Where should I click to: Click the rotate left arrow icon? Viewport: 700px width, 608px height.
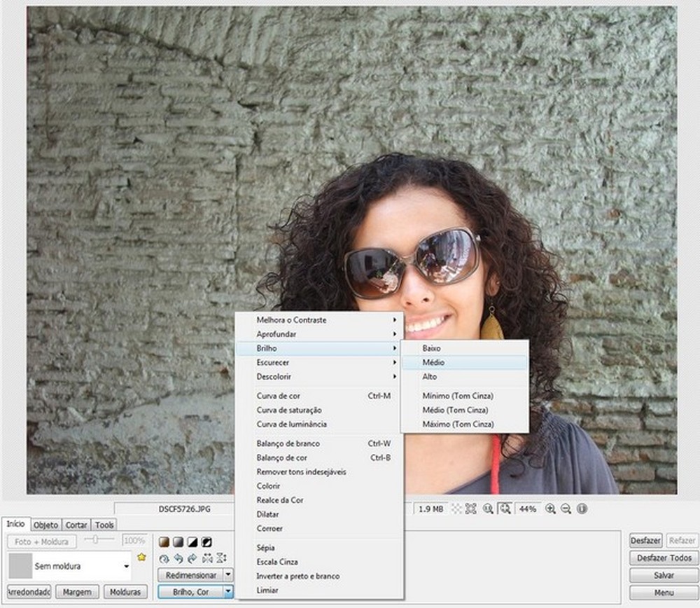(x=178, y=559)
